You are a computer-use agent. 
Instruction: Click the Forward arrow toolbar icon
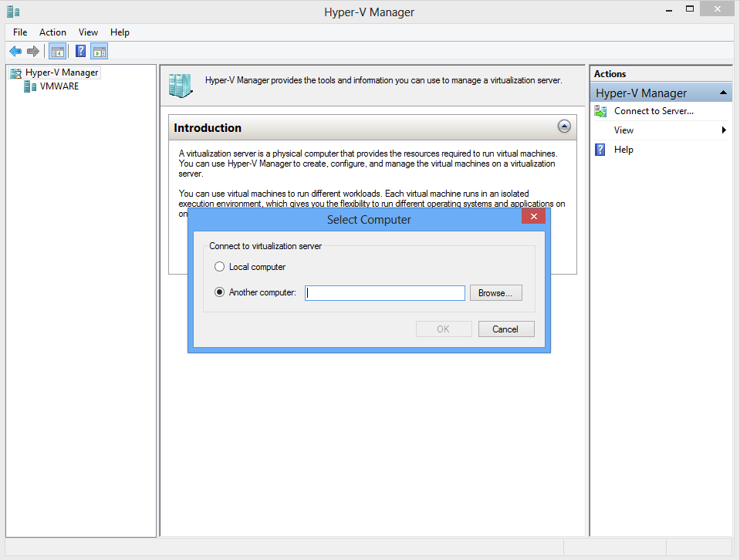(x=33, y=51)
